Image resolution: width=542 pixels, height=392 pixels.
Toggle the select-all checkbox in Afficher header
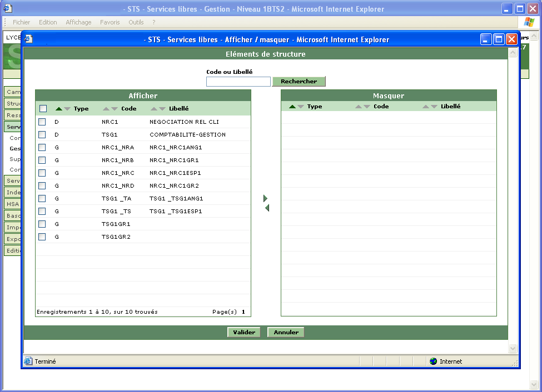tap(43, 108)
